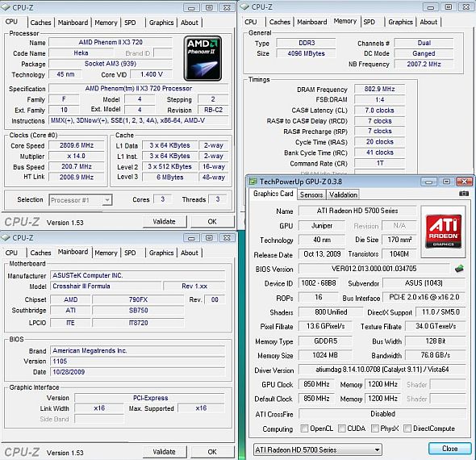Switch to the Validation tab in GPU-Z
476x460 pixels.
343,194
